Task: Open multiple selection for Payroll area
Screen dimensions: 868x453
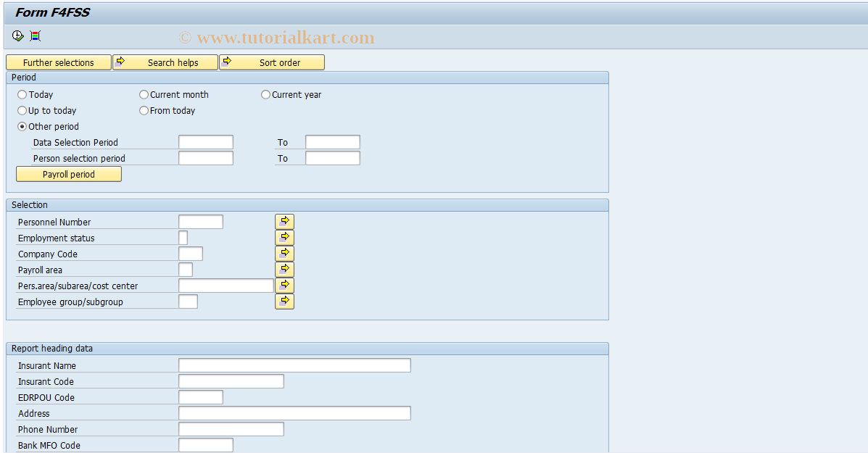Action: coord(284,270)
